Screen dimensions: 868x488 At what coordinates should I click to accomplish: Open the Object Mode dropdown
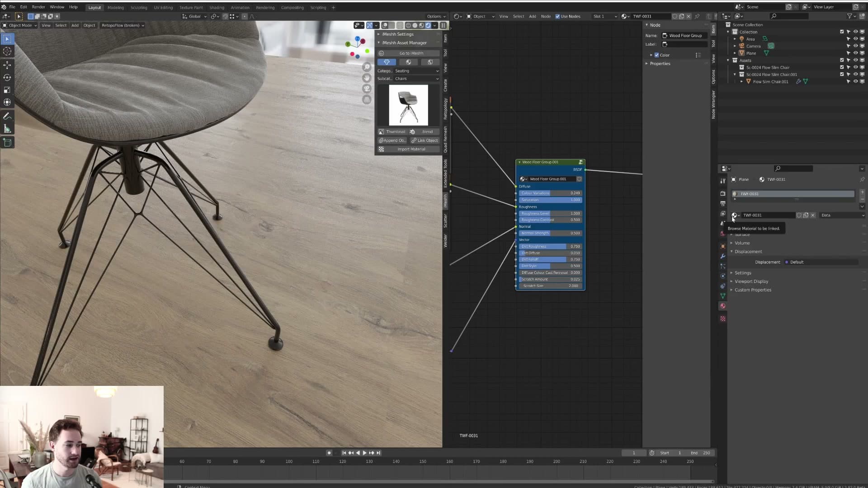point(20,25)
